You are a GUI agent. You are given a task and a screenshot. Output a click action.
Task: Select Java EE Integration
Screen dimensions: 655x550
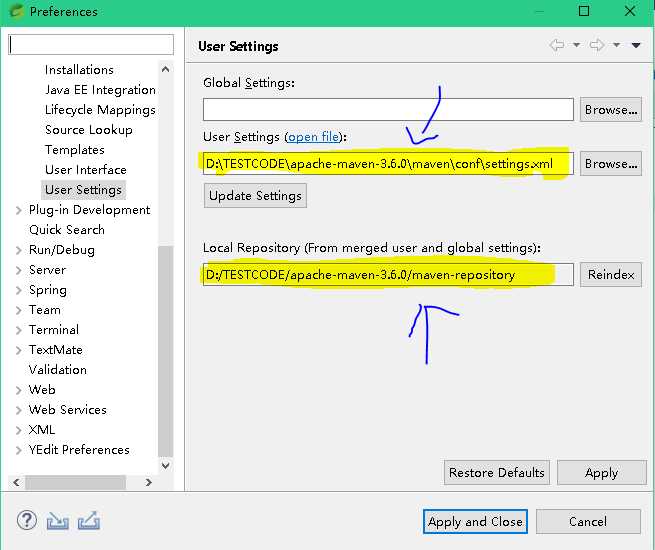pos(100,90)
